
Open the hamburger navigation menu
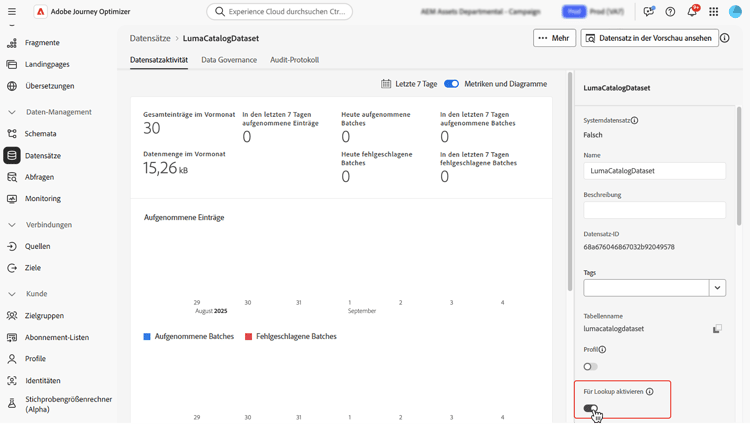12,11
